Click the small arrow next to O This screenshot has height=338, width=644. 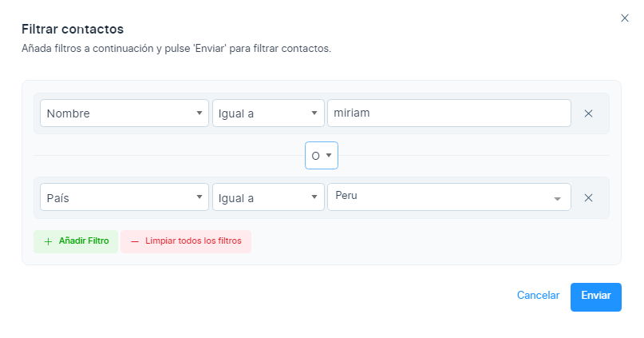coord(328,156)
